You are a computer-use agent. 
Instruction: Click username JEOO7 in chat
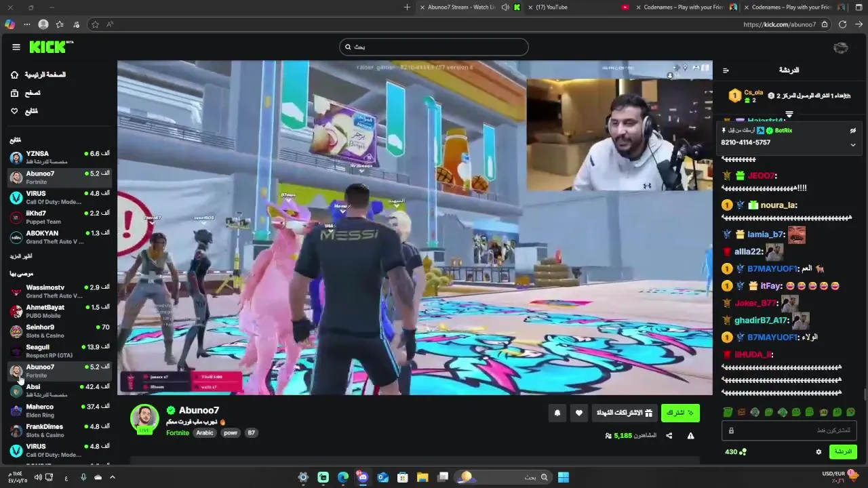tap(761, 176)
